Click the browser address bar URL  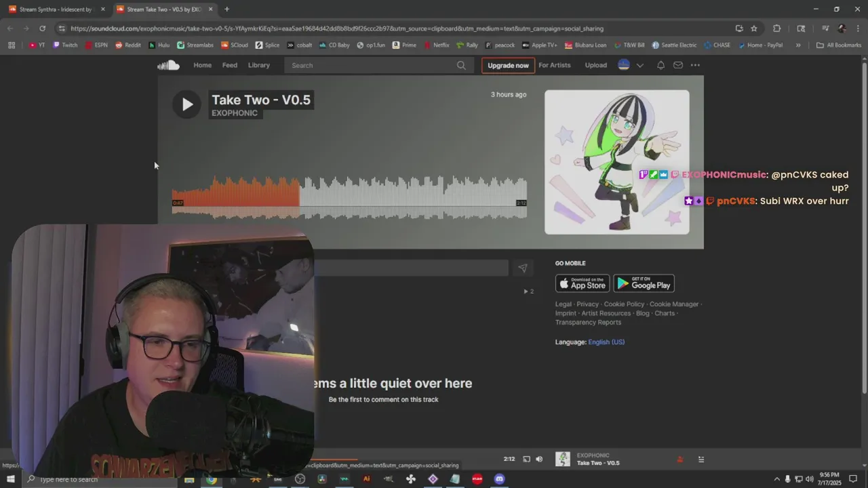click(336, 28)
